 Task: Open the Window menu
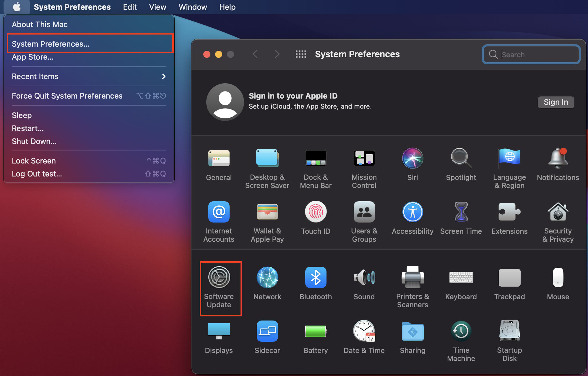193,7
